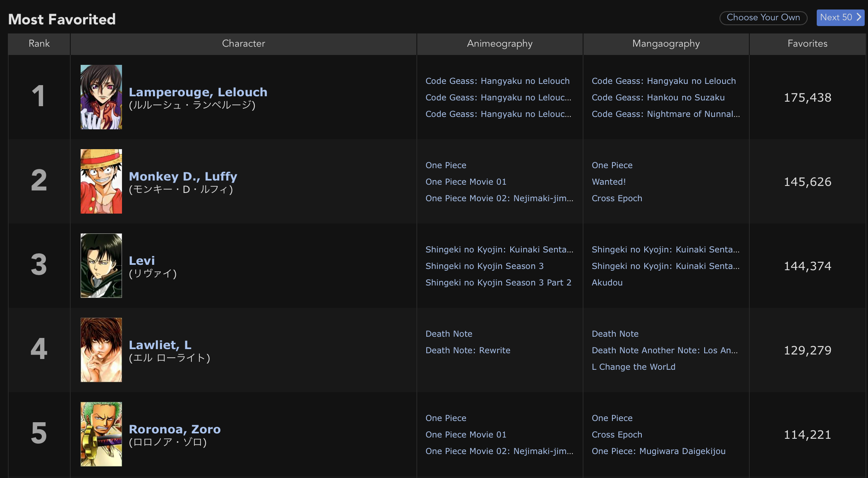Open the Levi character name link
The image size is (868, 478).
pos(142,261)
